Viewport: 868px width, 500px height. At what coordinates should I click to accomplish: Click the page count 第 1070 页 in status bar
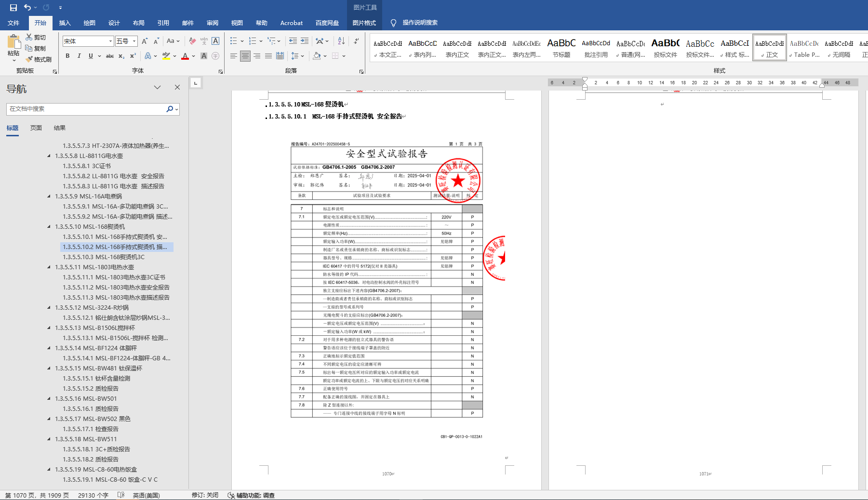point(37,495)
